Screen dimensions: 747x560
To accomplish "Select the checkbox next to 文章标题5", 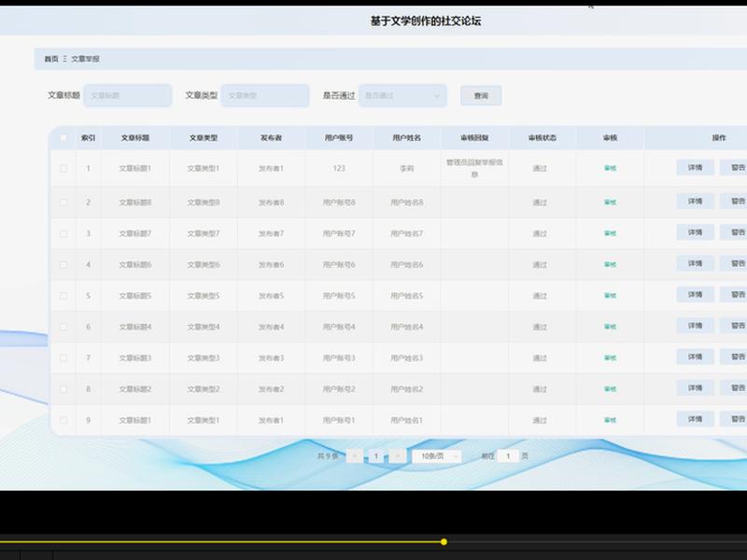I will 63,296.
